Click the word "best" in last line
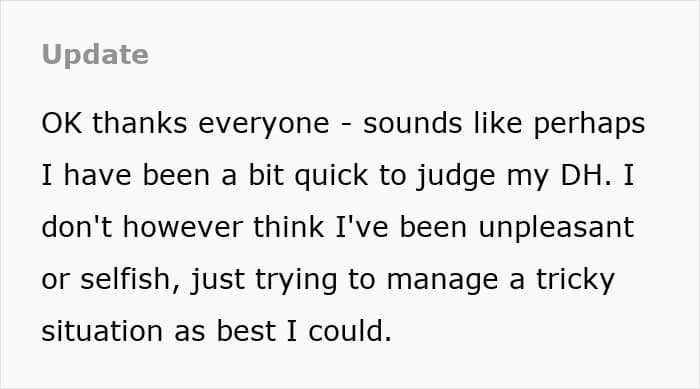Screen dimensions: 700x389 pyautogui.click(x=246, y=331)
